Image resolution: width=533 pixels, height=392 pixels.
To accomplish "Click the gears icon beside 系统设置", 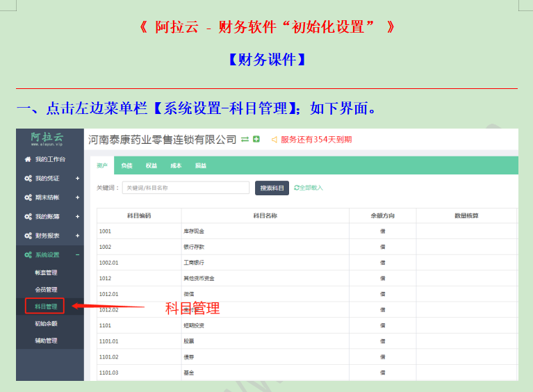I will [28, 254].
